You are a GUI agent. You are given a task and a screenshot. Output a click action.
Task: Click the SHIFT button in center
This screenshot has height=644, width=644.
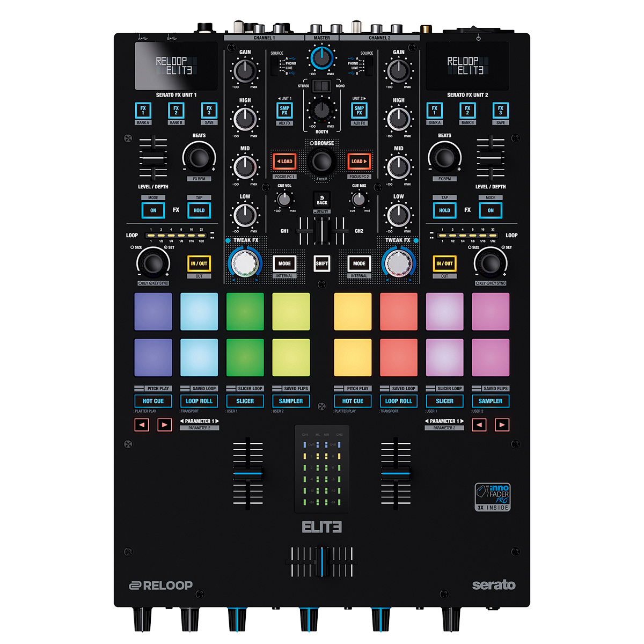[x=322, y=264]
